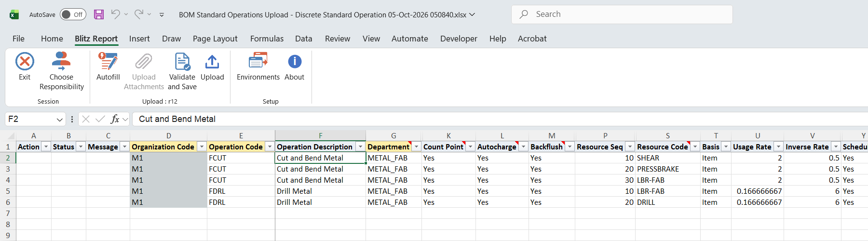Open the Environments setup
868x241 pixels.
pyautogui.click(x=258, y=67)
